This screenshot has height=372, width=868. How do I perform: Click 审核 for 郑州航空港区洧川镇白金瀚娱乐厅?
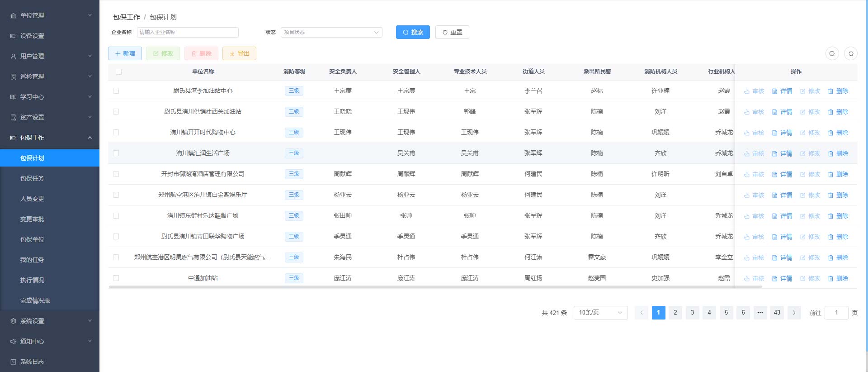pyautogui.click(x=754, y=196)
